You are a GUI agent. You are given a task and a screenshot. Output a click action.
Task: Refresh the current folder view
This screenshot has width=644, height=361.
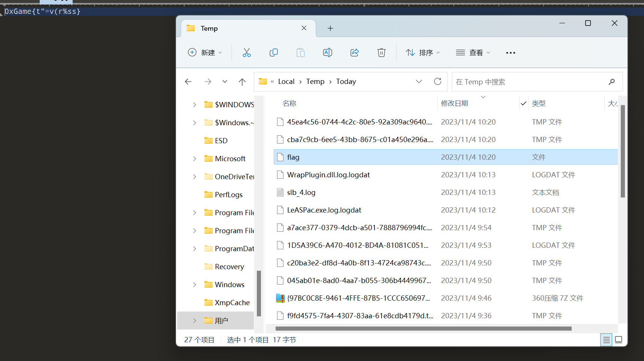(437, 81)
